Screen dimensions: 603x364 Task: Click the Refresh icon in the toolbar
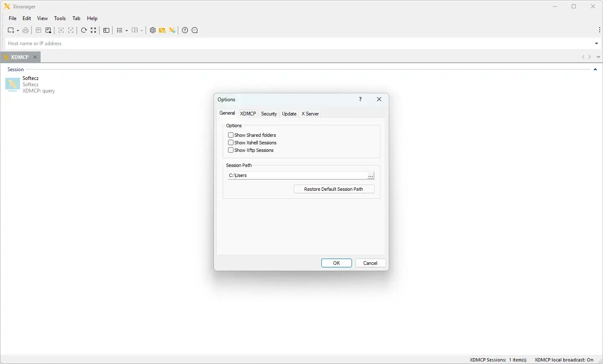point(84,30)
